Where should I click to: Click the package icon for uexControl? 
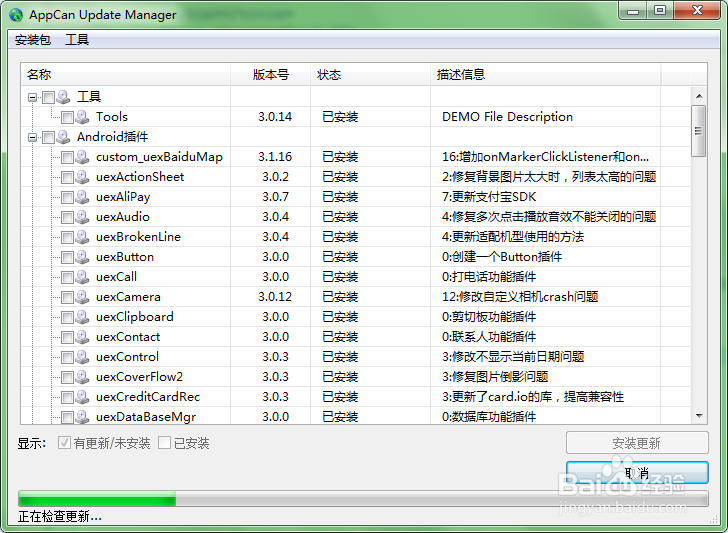pyautogui.click(x=82, y=357)
